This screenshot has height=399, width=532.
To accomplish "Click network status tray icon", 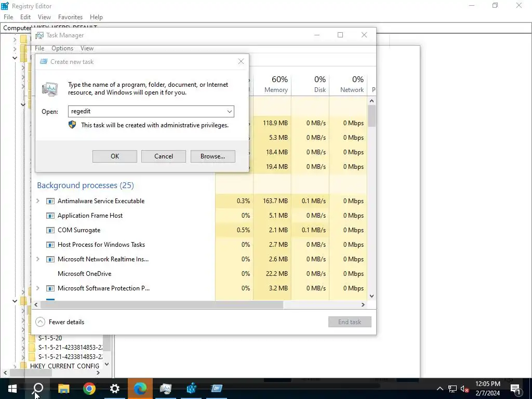I will coord(453,389).
